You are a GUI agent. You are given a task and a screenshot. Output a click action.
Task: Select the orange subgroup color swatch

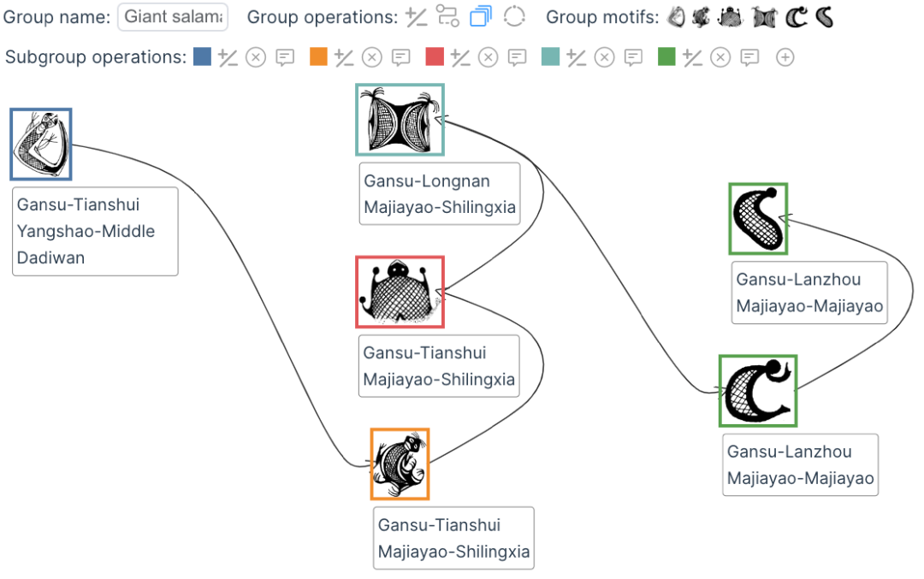pyautogui.click(x=318, y=56)
